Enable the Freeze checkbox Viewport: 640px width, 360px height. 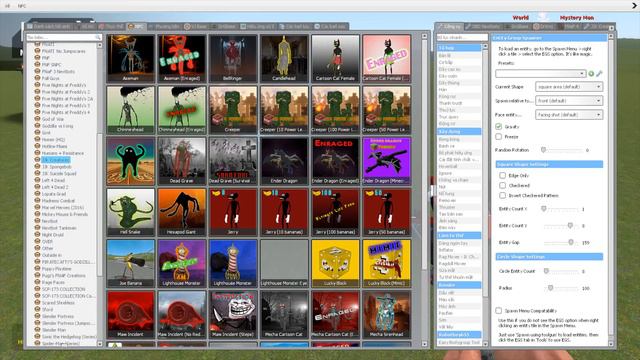498,136
